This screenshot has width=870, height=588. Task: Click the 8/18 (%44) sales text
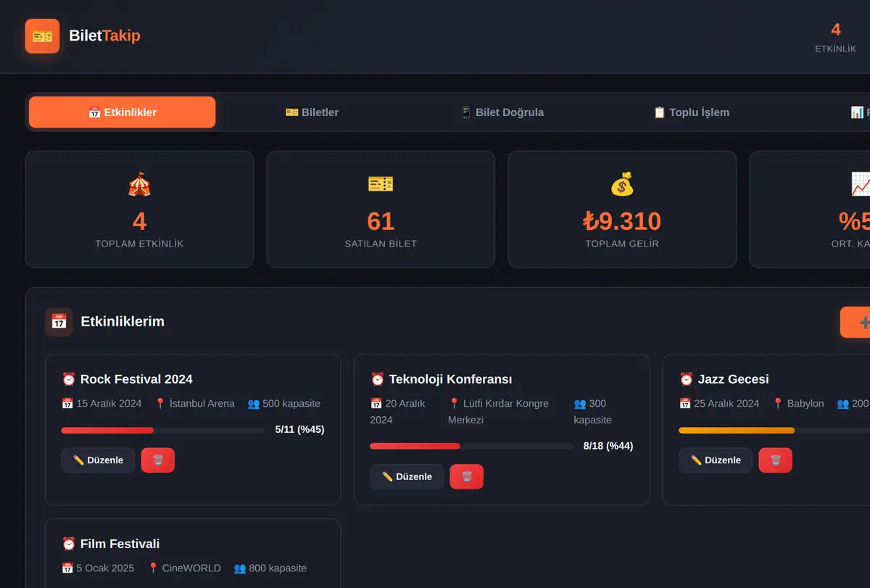608,446
